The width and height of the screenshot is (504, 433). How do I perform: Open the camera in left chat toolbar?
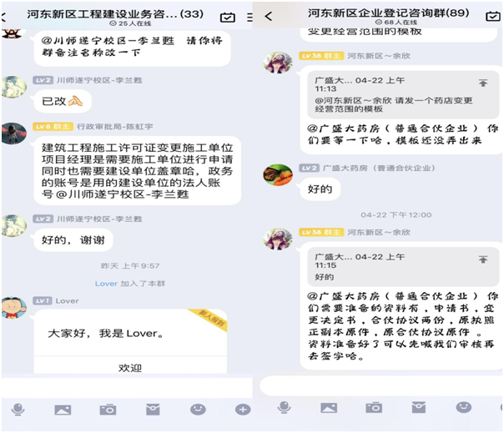[x=108, y=410]
